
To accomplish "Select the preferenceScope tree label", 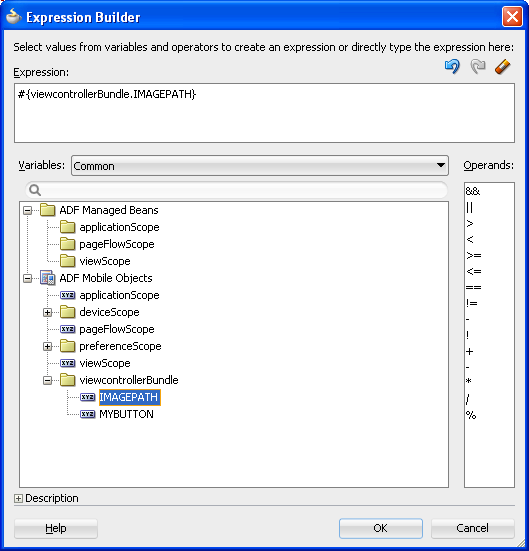I will (x=120, y=346).
